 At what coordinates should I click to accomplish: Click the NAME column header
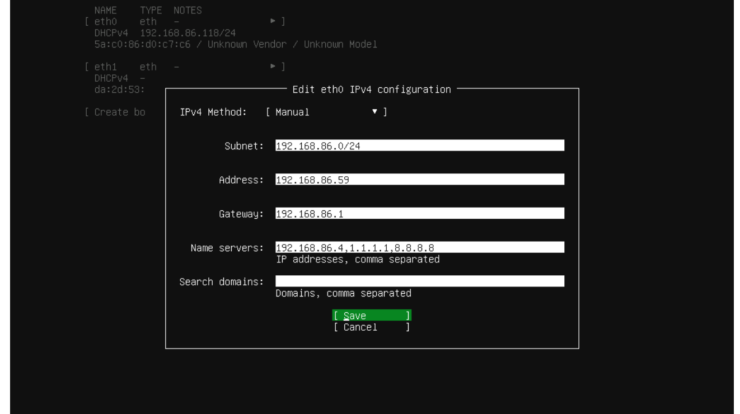click(x=106, y=9)
